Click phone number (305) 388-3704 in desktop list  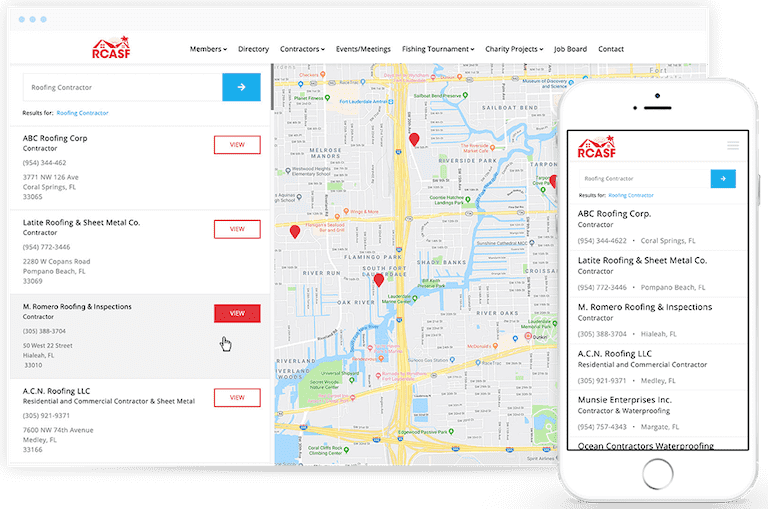pos(44,331)
